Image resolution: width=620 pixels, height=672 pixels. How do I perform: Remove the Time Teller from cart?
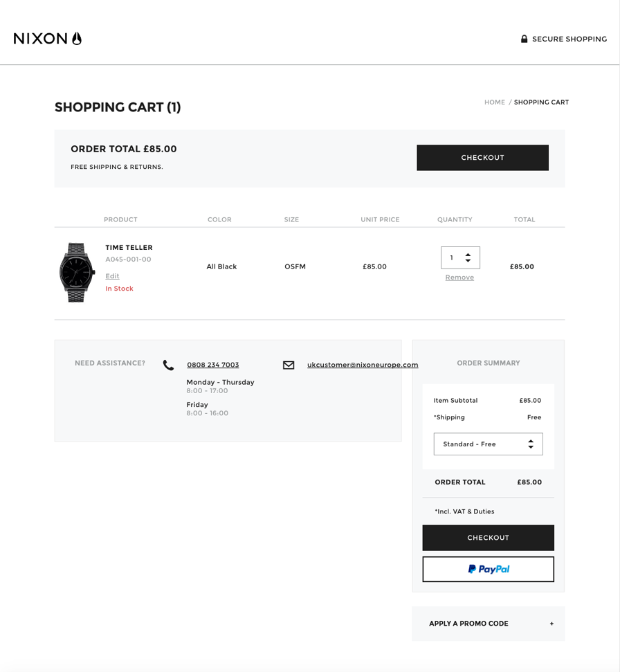click(459, 278)
